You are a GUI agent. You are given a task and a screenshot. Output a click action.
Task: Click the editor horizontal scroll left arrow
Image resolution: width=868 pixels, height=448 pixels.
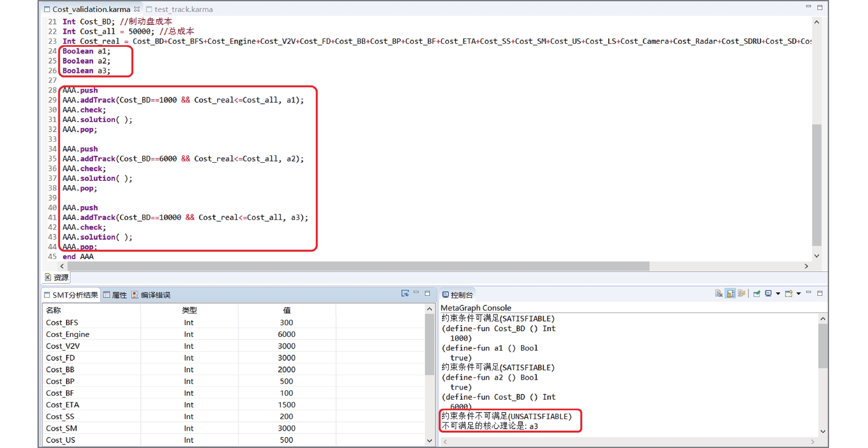click(x=62, y=266)
